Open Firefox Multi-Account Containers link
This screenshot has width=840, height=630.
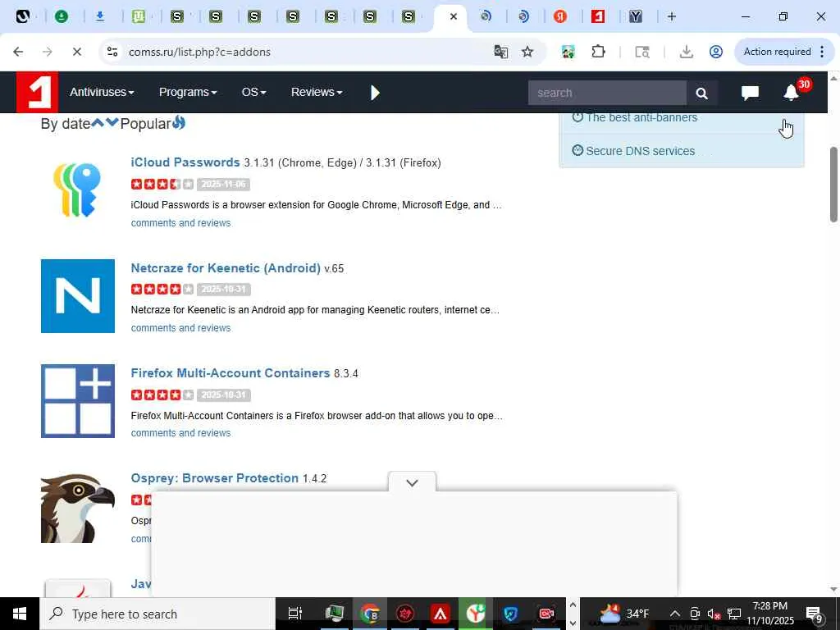pos(231,373)
